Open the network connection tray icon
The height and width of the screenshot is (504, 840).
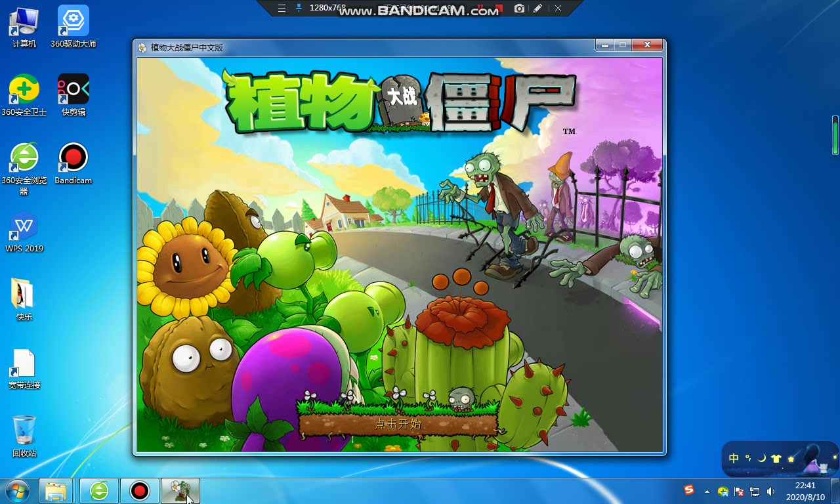coord(755,491)
